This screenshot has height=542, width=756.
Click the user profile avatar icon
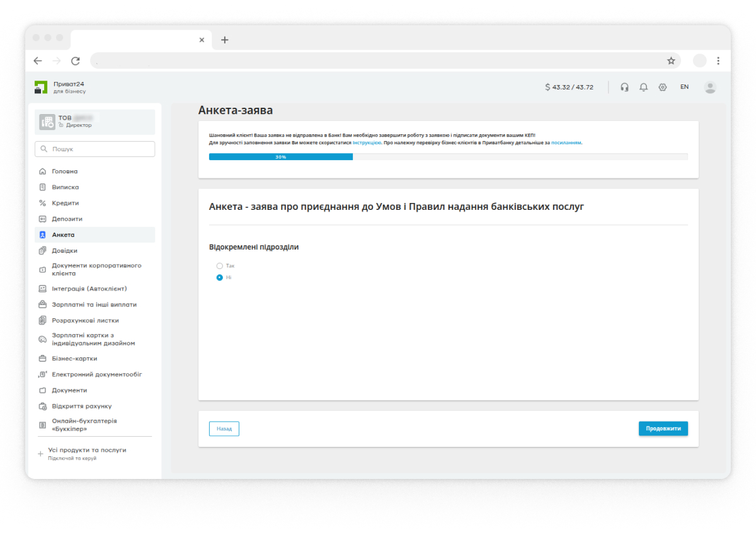click(710, 88)
